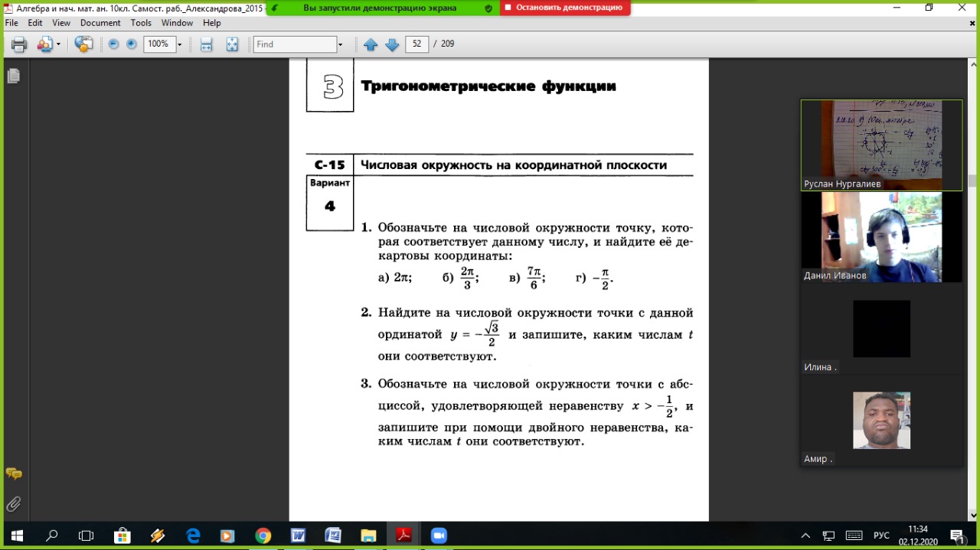Image resolution: width=980 pixels, height=550 pixels.
Task: Click the zoom out minus icon
Action: [113, 44]
